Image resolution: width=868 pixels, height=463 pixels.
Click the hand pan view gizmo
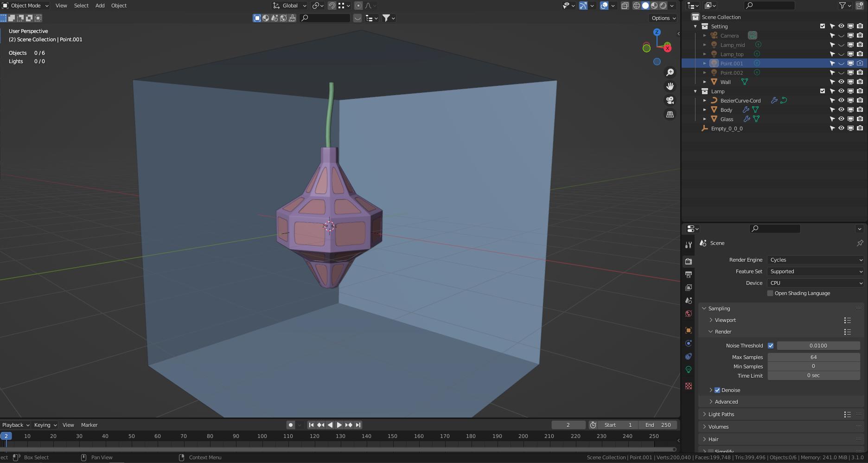coord(670,86)
